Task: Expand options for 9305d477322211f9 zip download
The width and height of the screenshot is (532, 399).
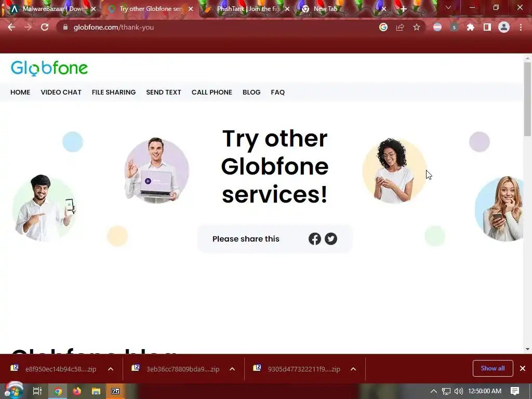Action: 353,369
